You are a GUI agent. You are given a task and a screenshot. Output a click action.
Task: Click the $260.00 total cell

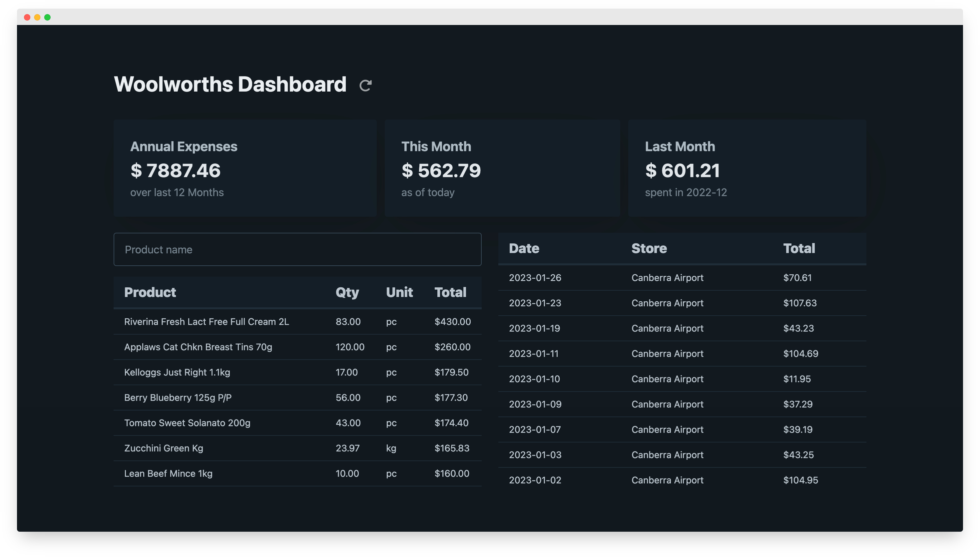pyautogui.click(x=452, y=347)
